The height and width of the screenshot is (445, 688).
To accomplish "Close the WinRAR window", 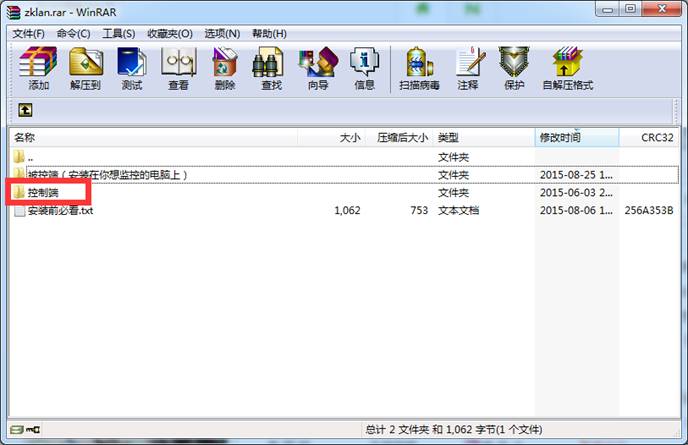I will click(663, 10).
